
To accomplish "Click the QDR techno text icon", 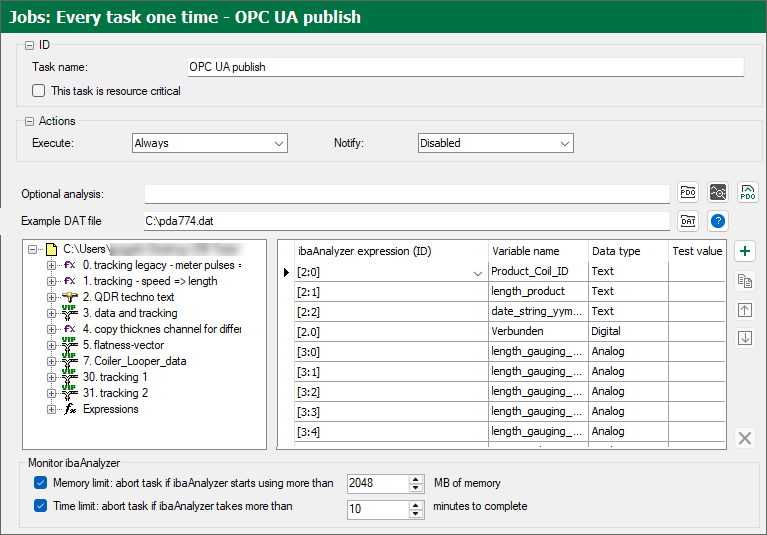I will point(69,297).
